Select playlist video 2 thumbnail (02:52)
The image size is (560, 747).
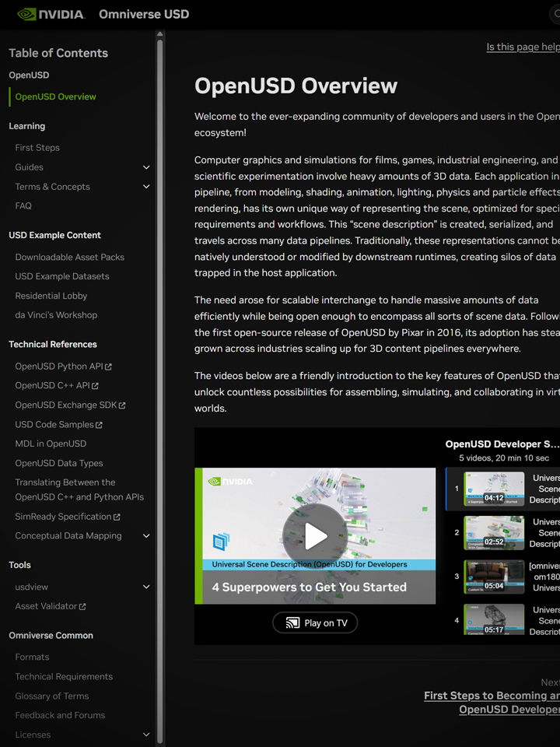494,532
